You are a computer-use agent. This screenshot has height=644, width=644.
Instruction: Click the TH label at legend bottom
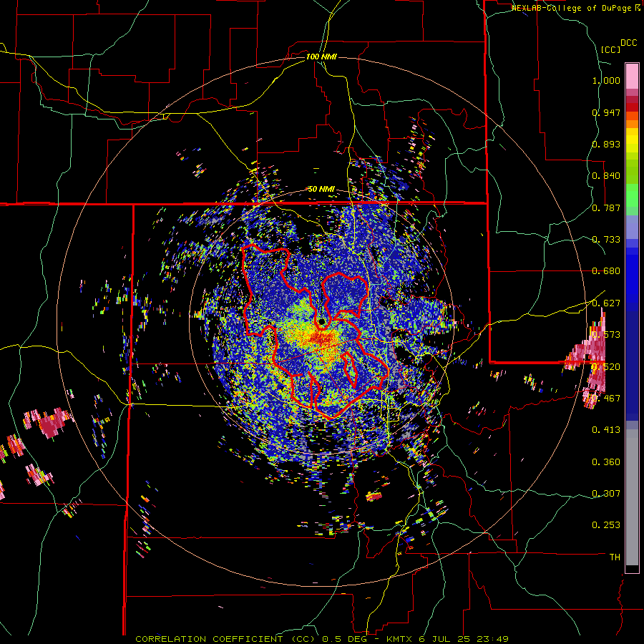click(615, 557)
